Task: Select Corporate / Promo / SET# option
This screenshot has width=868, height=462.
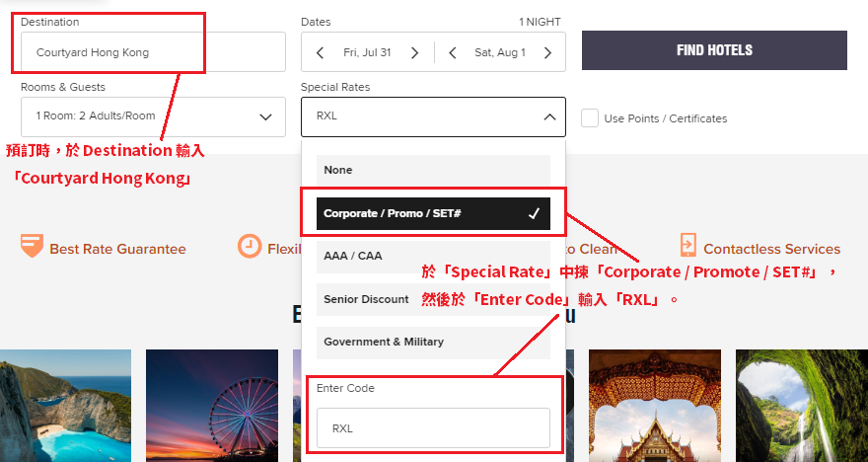Action: (x=433, y=213)
